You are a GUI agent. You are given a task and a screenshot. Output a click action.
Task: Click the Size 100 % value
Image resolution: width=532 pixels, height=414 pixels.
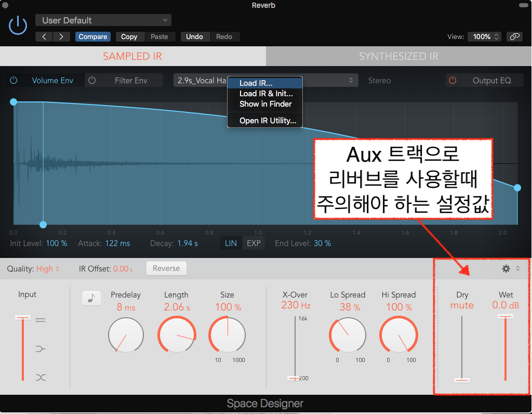coord(228,307)
